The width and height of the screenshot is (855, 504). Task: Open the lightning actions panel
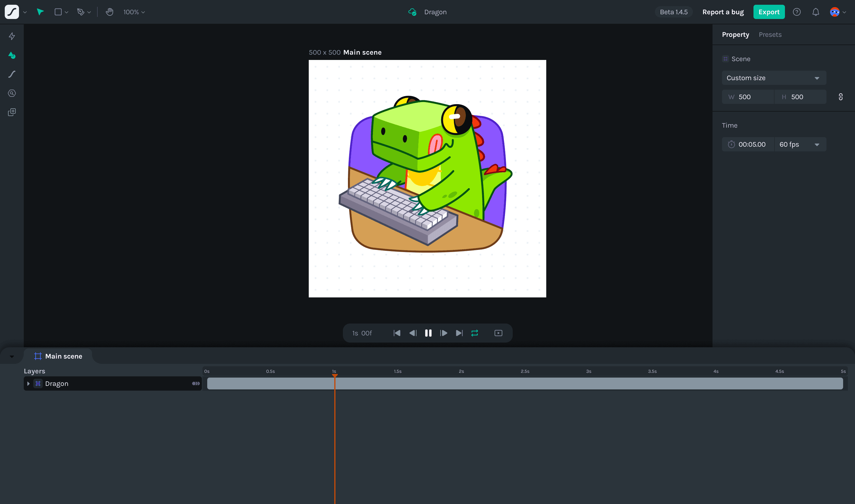12,36
